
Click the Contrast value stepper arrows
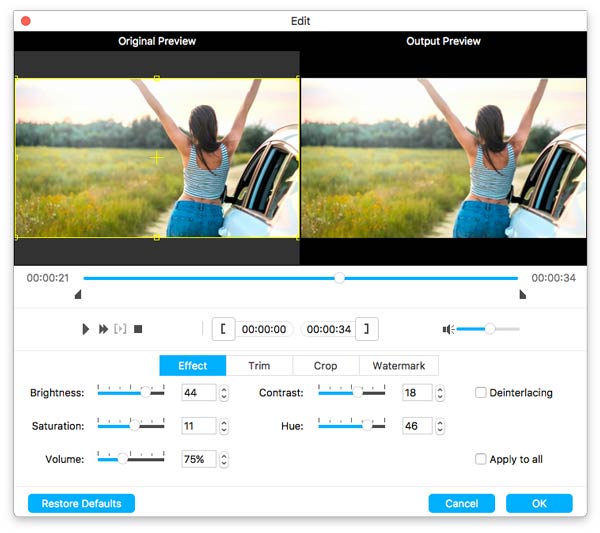click(x=441, y=393)
